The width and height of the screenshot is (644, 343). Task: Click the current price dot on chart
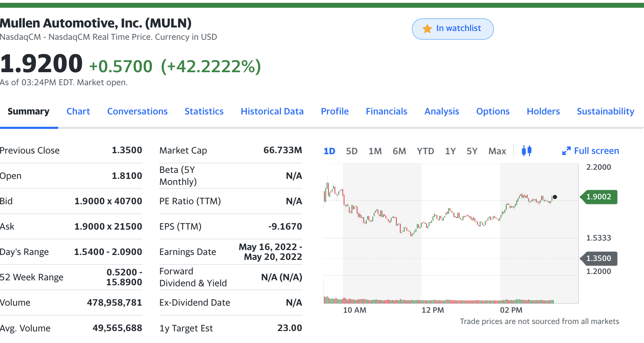[555, 197]
